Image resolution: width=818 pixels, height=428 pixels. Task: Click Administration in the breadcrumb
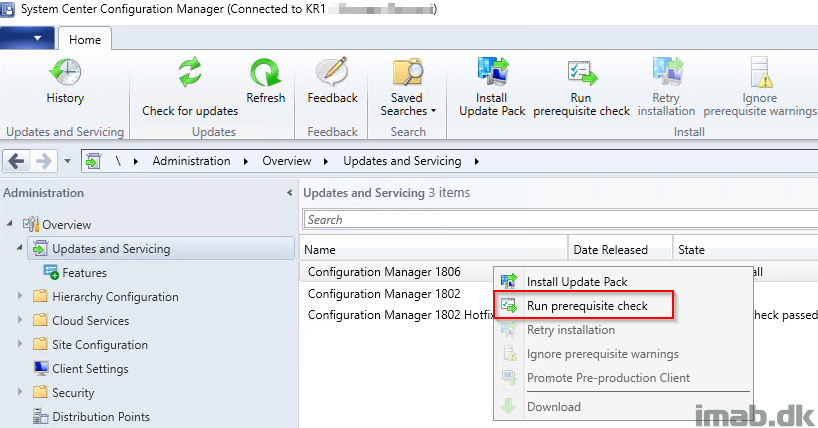click(x=191, y=161)
